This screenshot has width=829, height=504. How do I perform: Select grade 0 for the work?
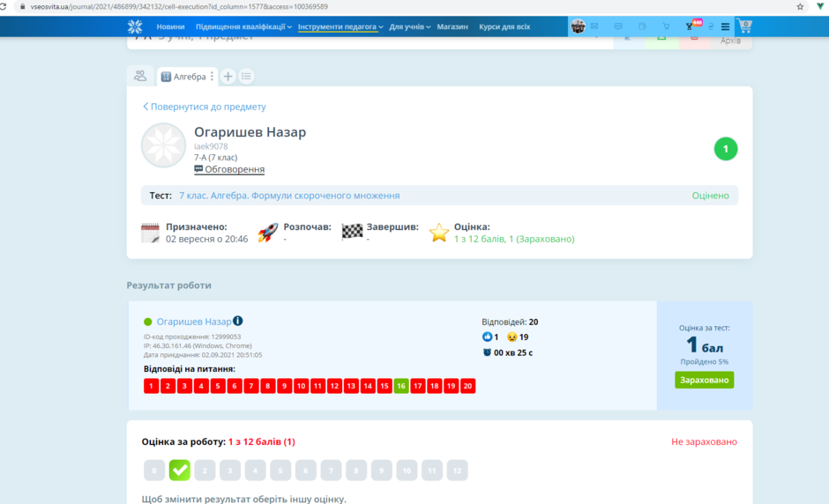154,471
